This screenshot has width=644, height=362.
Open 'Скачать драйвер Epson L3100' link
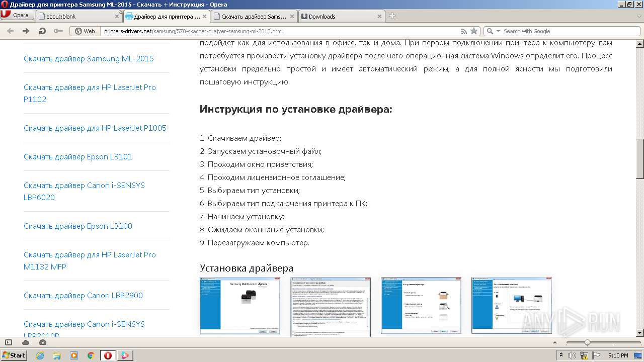click(x=78, y=226)
